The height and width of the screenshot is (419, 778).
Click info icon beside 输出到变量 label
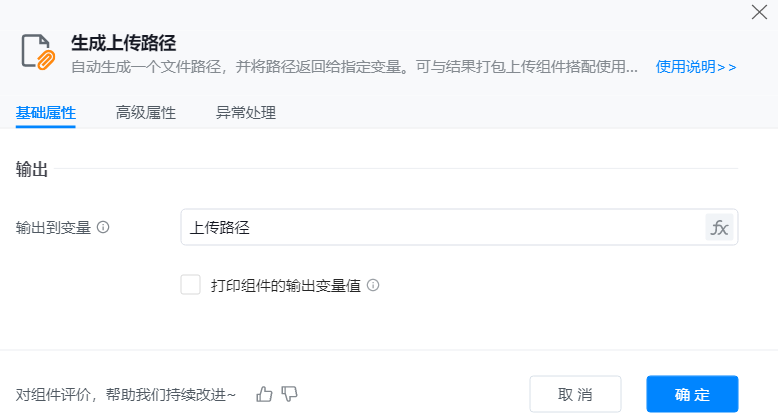pos(103,227)
